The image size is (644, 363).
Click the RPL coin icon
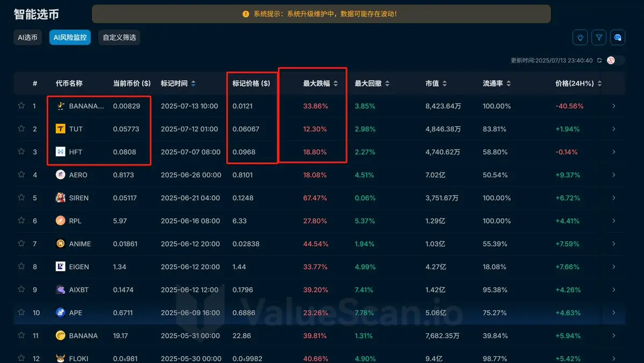[60, 221]
